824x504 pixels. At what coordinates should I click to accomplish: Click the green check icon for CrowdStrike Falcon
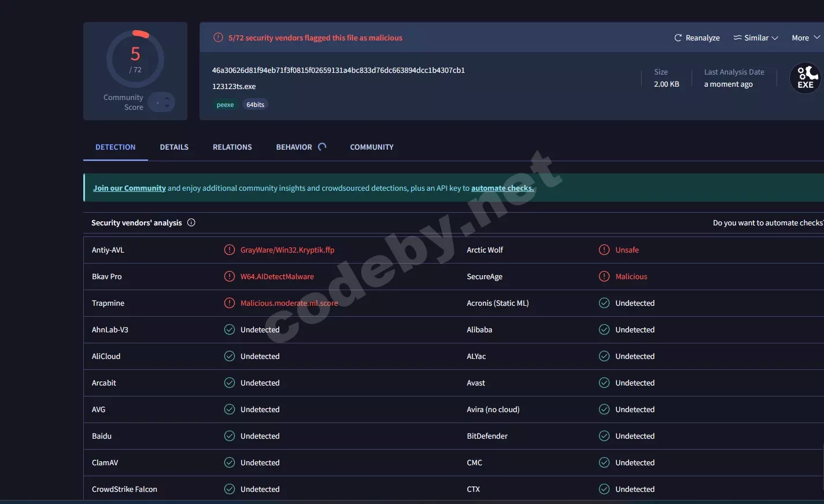click(x=230, y=489)
